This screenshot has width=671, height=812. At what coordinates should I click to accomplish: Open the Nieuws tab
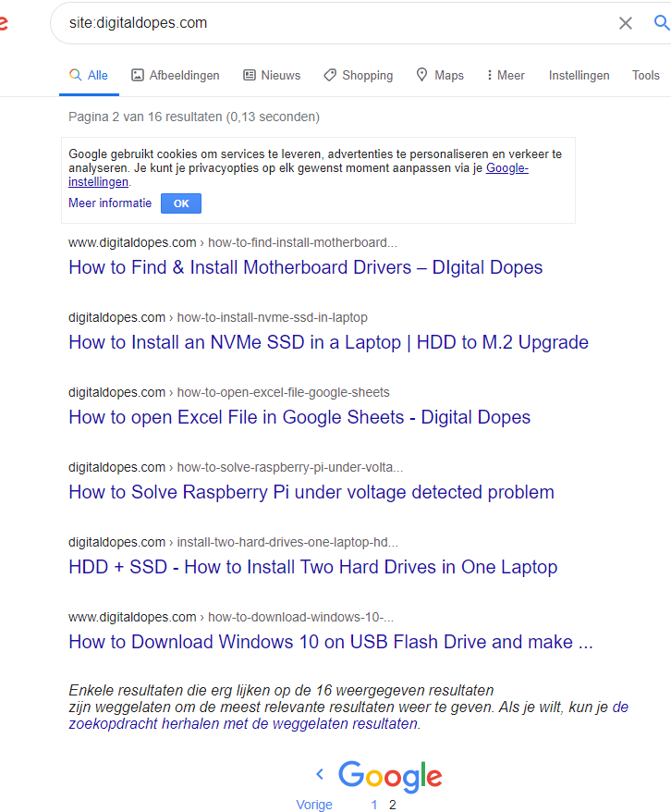pyautogui.click(x=272, y=75)
